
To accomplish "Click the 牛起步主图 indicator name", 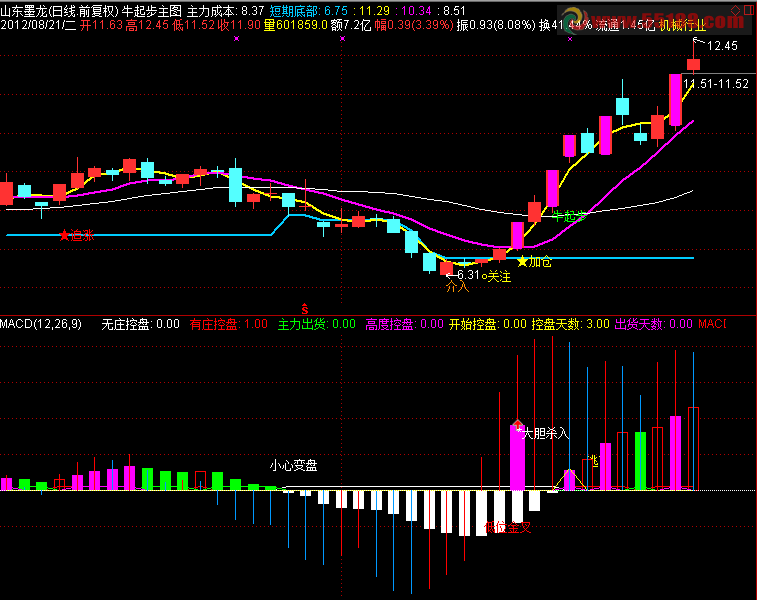I will [x=152, y=11].
